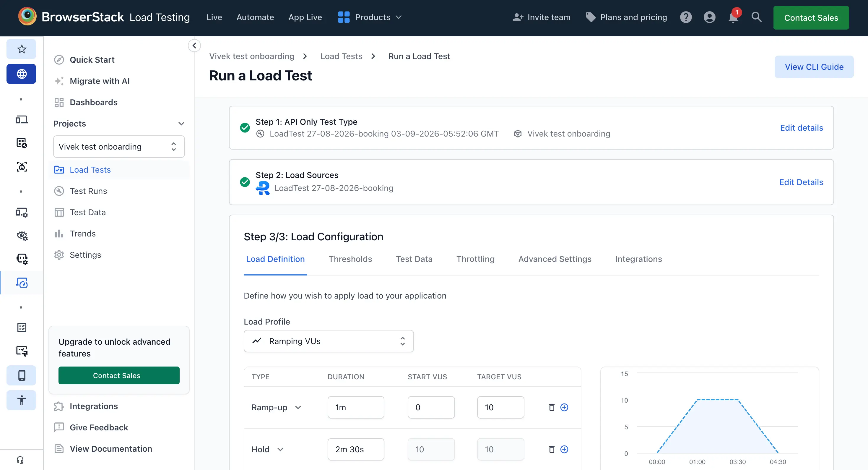The height and width of the screenshot is (470, 868).
Task: Click the favorites star icon in the rail
Action: point(22,49)
